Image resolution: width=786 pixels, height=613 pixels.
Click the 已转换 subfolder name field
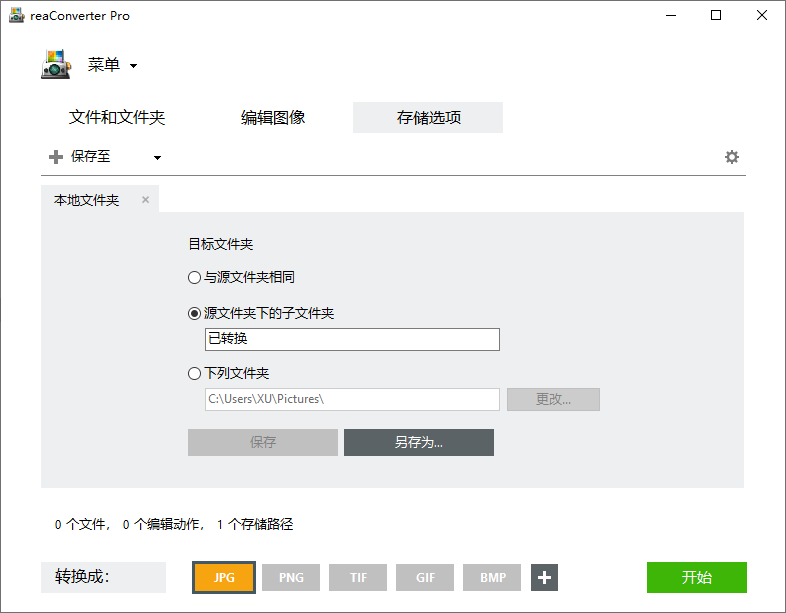351,339
